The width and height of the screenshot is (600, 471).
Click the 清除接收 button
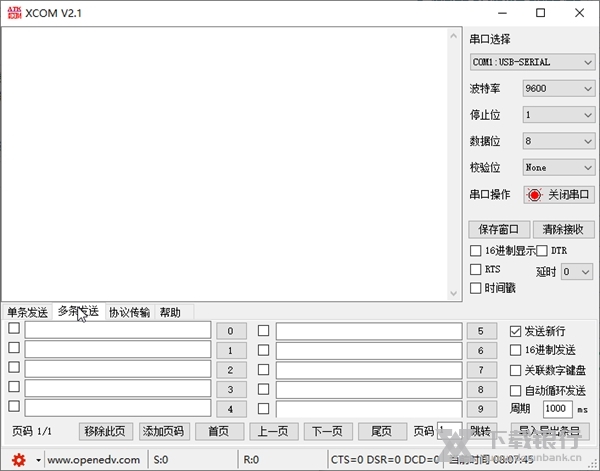pos(564,229)
